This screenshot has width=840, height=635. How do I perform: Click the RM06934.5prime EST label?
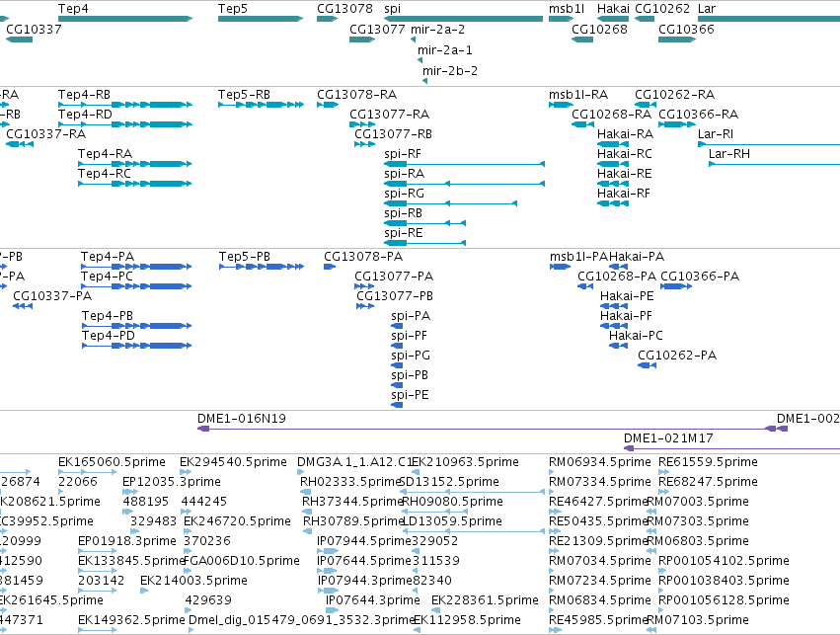click(x=600, y=462)
